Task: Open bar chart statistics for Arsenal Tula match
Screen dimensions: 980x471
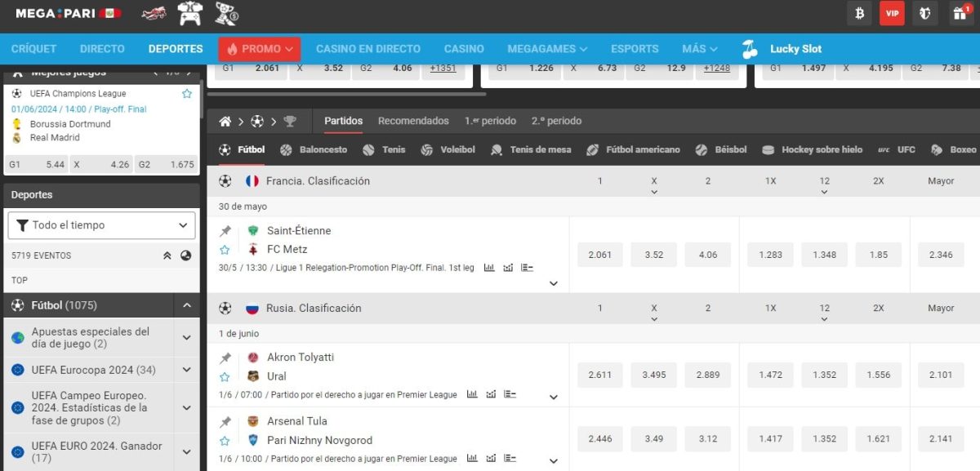Action: [472, 458]
